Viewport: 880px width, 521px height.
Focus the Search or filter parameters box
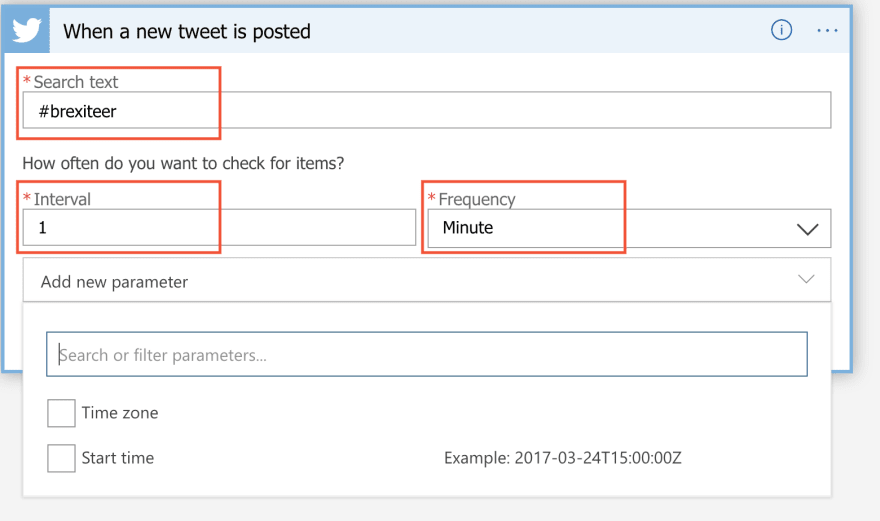click(x=427, y=354)
